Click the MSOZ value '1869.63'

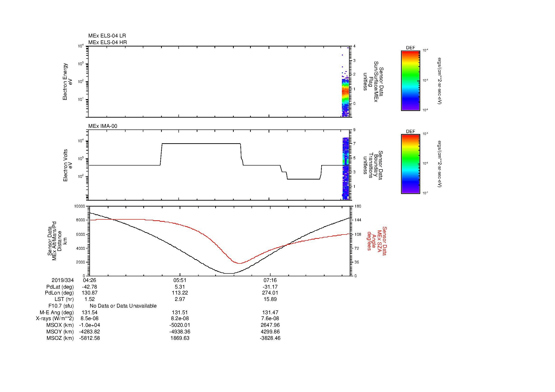(180, 338)
